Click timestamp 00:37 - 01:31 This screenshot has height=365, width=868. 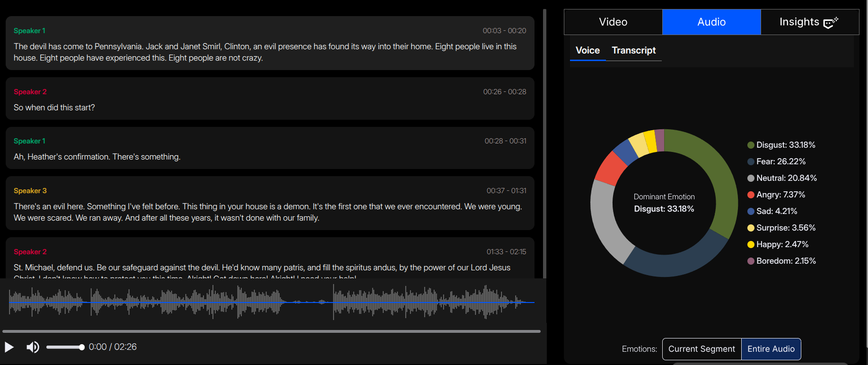pos(506,191)
